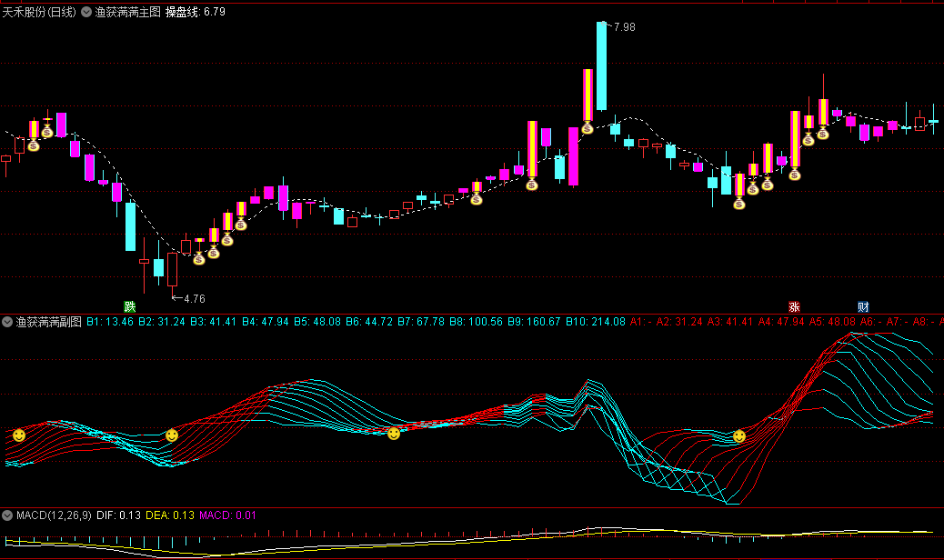
Task: Click the 7.98 high price label
Action: (624, 27)
